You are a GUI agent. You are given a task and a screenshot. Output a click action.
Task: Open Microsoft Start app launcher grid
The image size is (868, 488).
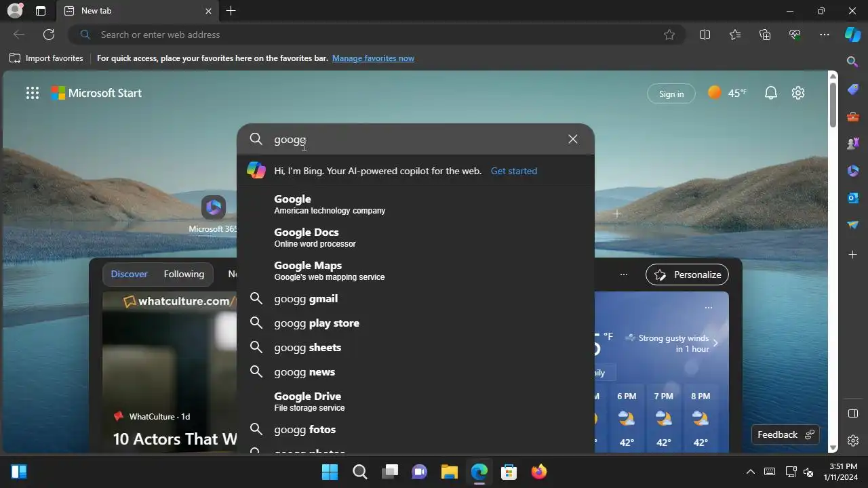[32, 94]
